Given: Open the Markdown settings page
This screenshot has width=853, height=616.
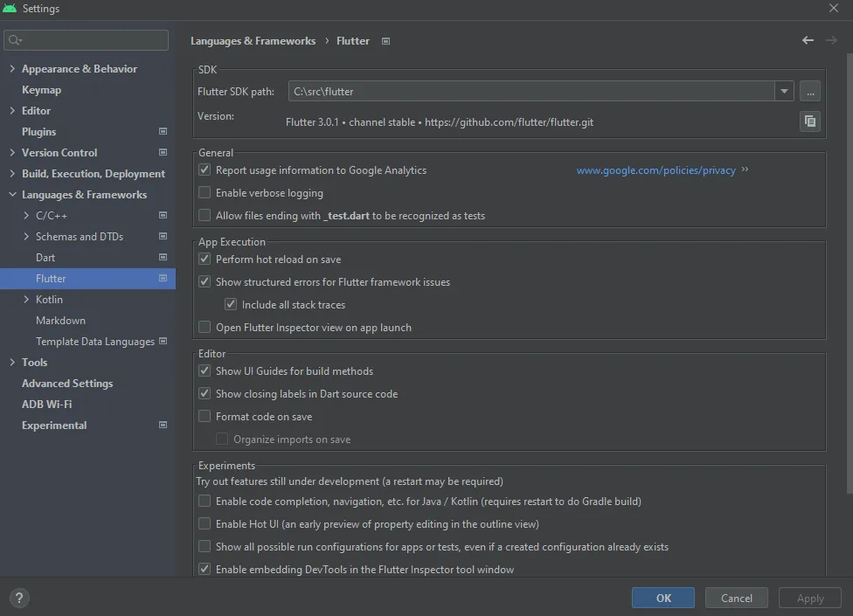Looking at the screenshot, I should point(60,321).
